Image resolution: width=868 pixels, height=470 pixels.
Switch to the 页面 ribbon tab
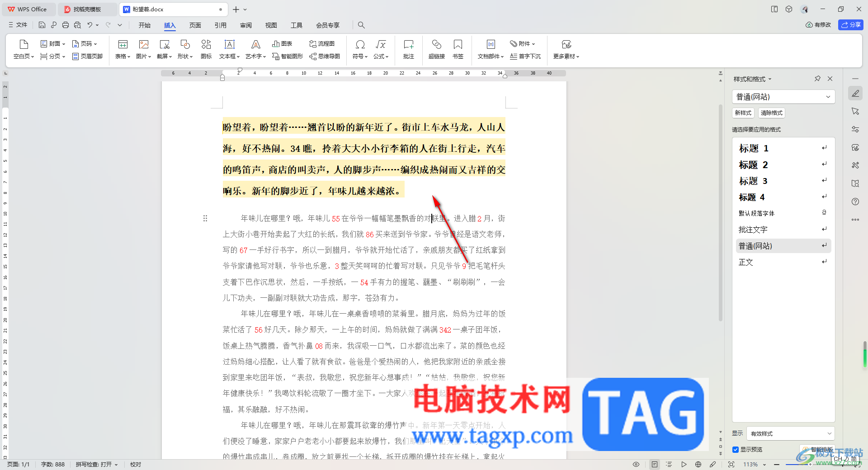(195, 25)
